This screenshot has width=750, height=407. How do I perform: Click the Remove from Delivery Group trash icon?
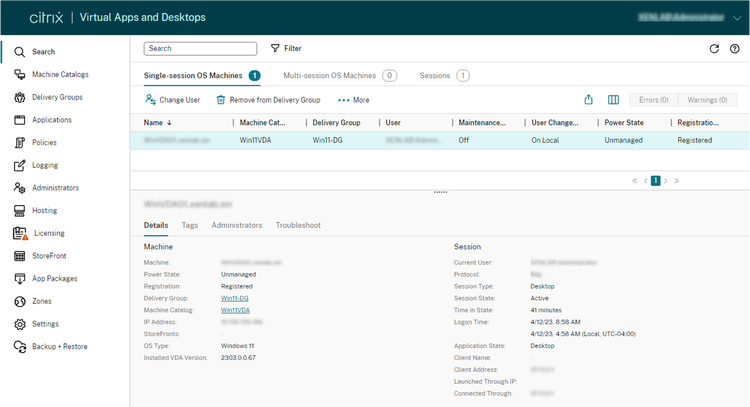pos(221,99)
